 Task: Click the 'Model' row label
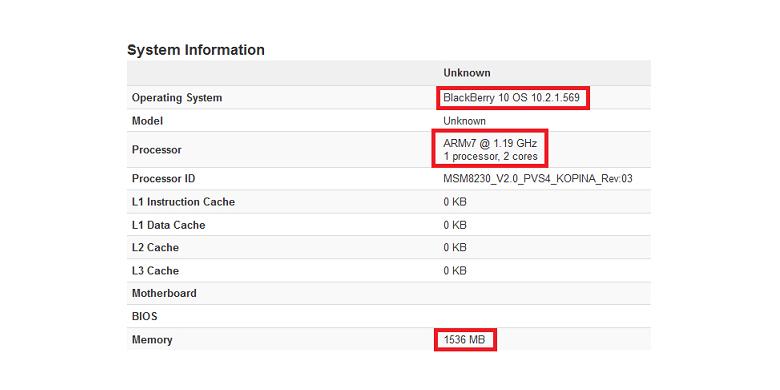click(x=147, y=121)
